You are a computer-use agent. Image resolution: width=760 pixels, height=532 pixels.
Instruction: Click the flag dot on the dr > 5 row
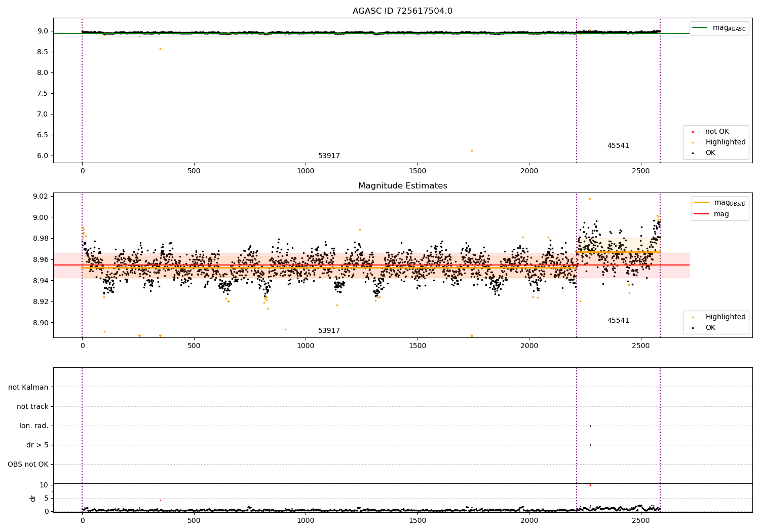click(x=590, y=445)
